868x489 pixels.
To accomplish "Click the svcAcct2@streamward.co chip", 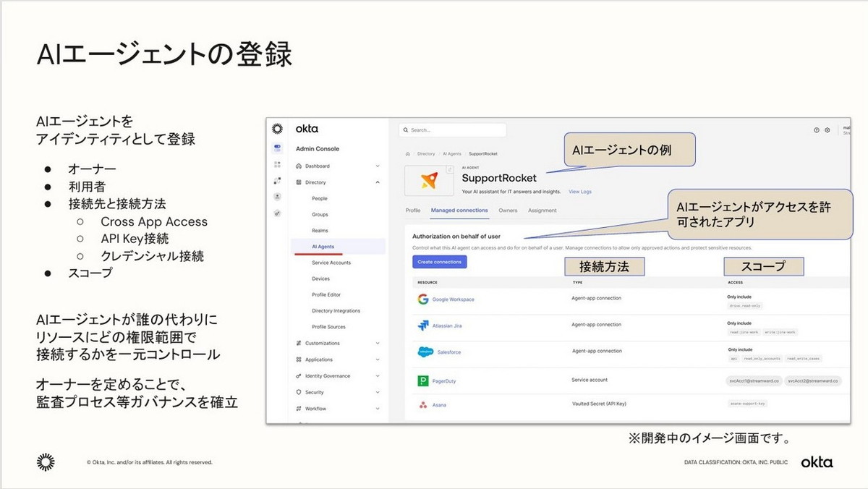I will pos(814,380).
